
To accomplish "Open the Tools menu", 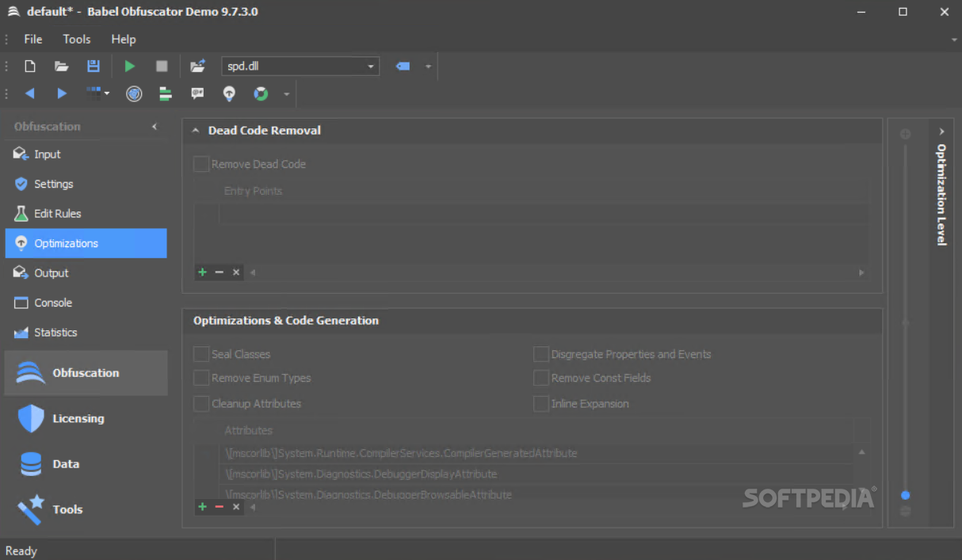I will [77, 39].
